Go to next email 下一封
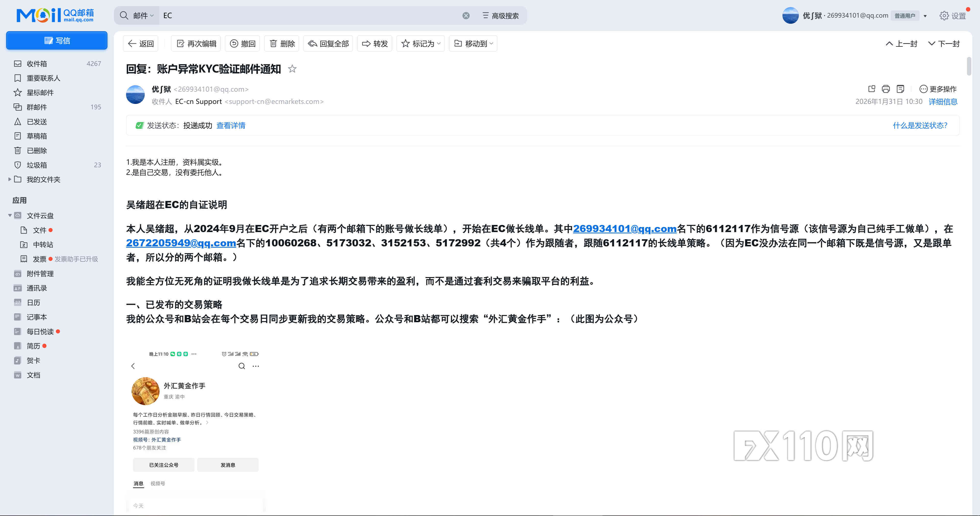Viewport: 980px width, 516px height. pyautogui.click(x=944, y=44)
